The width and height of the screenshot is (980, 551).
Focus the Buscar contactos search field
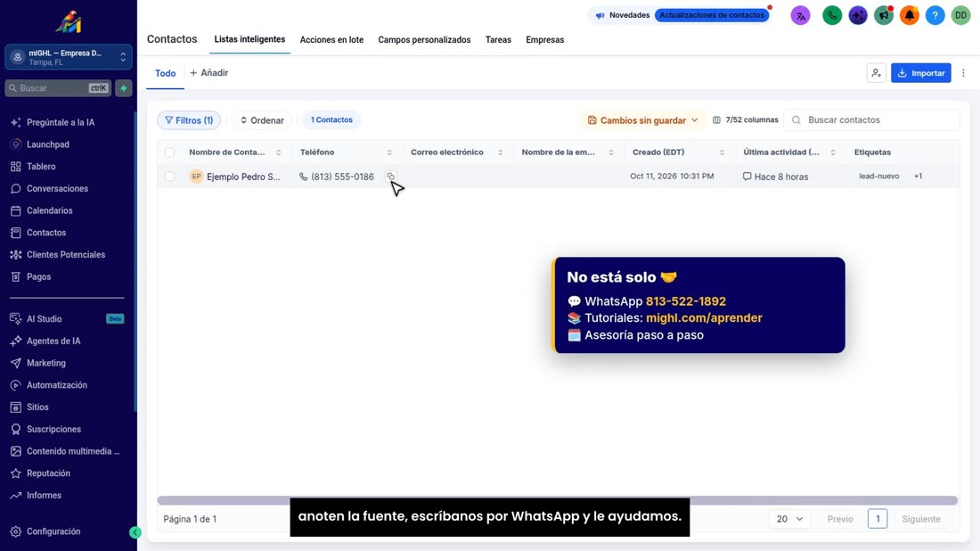tap(872, 120)
